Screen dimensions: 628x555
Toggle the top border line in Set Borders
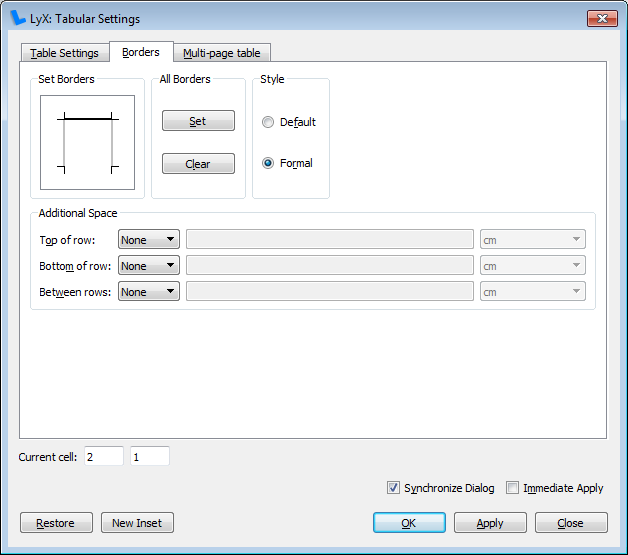(x=88, y=119)
